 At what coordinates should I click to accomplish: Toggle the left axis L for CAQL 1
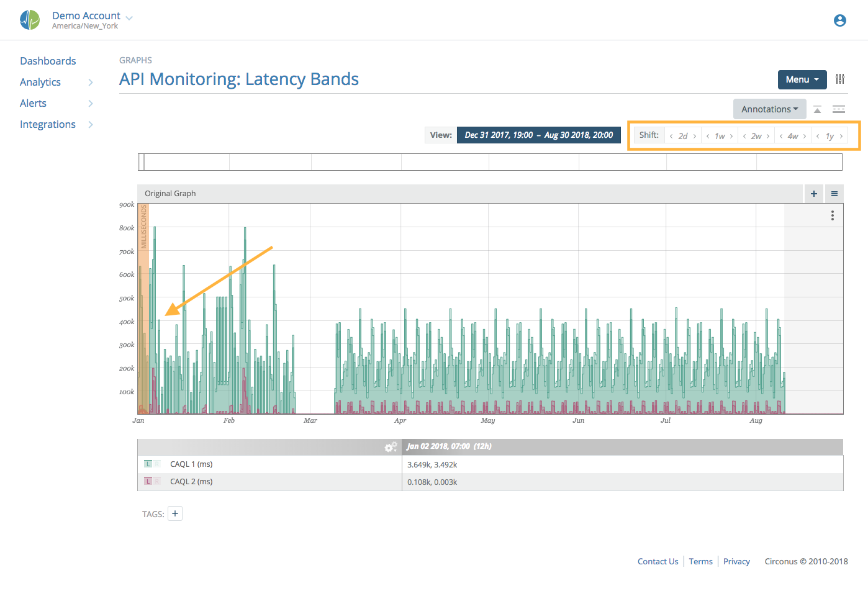pos(148,464)
